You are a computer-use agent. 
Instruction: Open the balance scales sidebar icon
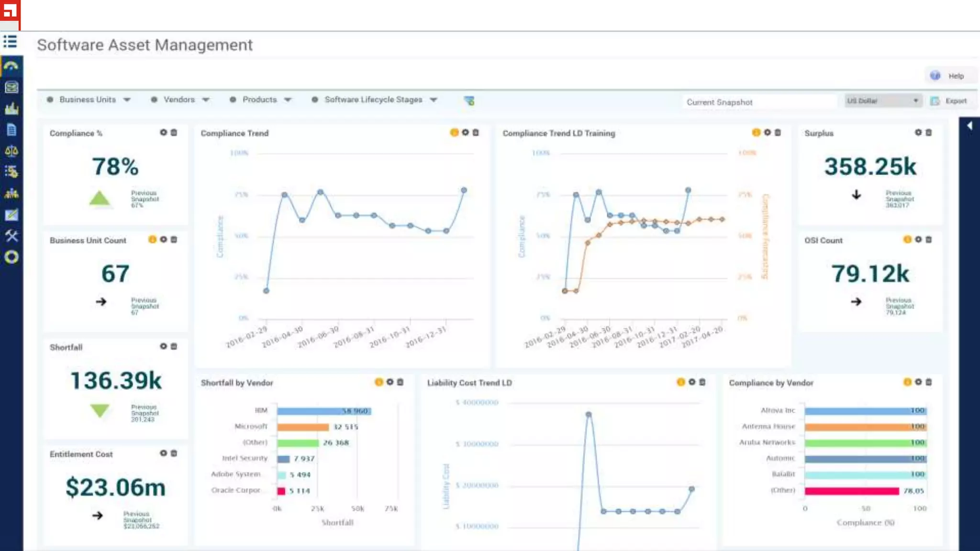pos(11,151)
